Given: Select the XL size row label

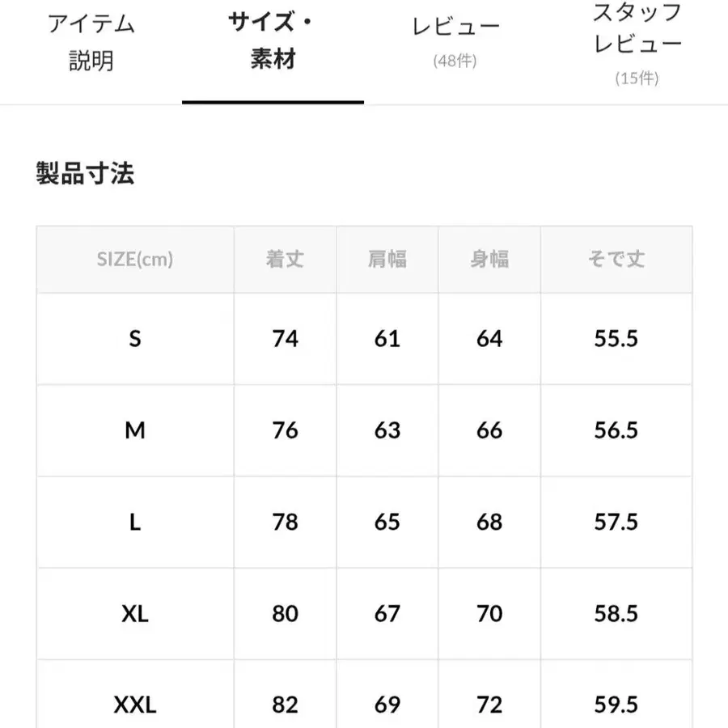Looking at the screenshot, I should [134, 613].
